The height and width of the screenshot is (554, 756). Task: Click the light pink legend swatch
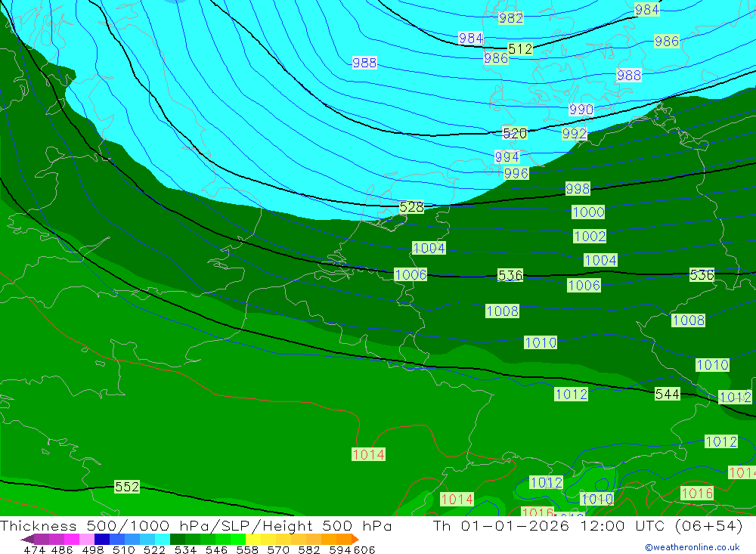coord(87,539)
